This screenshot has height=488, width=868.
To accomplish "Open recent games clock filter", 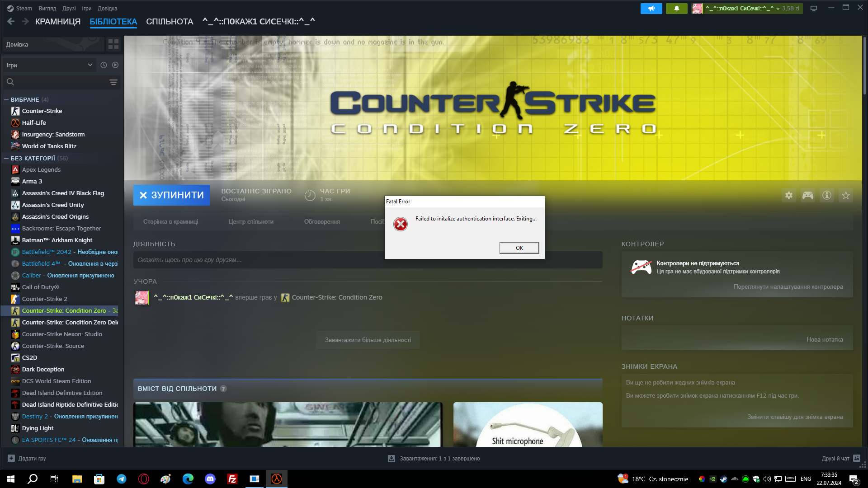I will (x=104, y=65).
